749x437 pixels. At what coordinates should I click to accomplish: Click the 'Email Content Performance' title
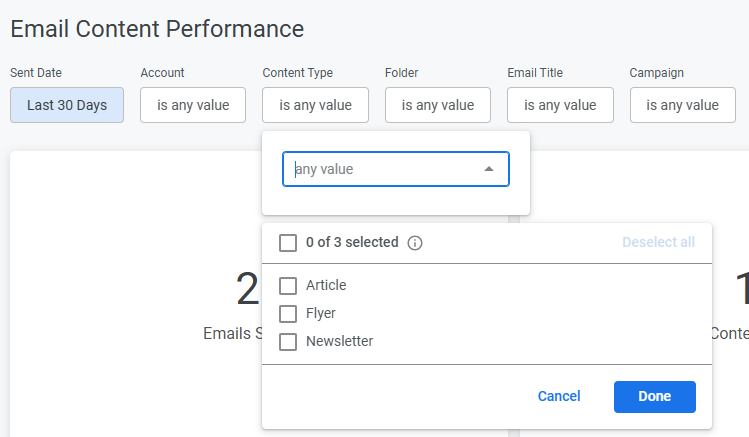click(157, 29)
